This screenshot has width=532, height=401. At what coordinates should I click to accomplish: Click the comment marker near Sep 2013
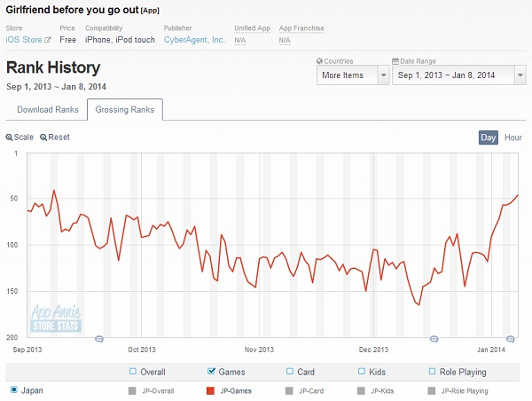[99, 339]
